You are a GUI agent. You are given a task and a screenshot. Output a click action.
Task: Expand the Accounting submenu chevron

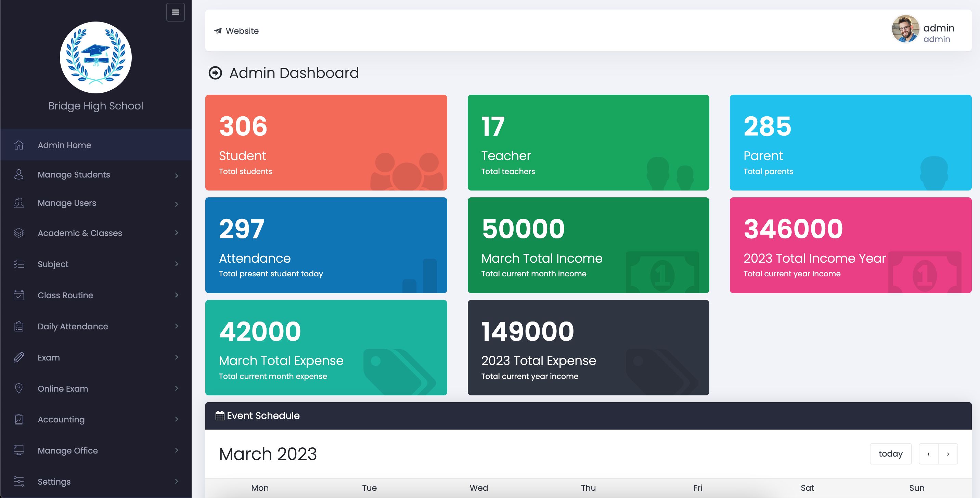tap(177, 419)
